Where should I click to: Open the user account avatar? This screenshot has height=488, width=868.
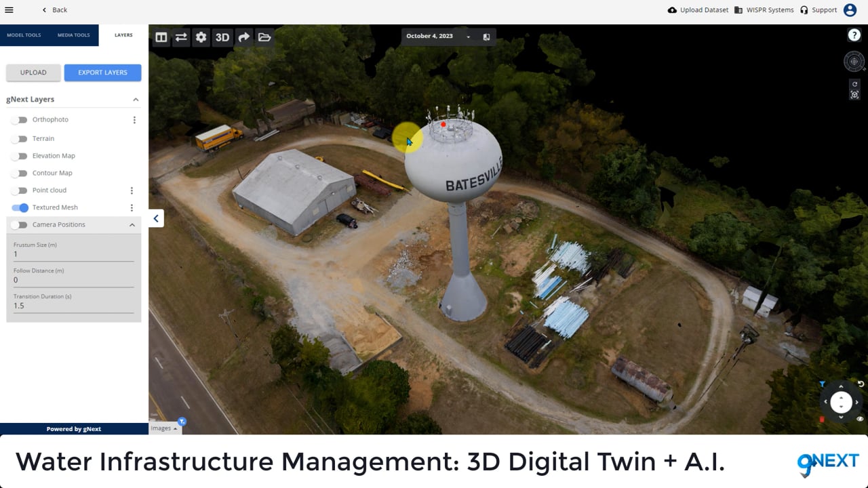pos(850,10)
